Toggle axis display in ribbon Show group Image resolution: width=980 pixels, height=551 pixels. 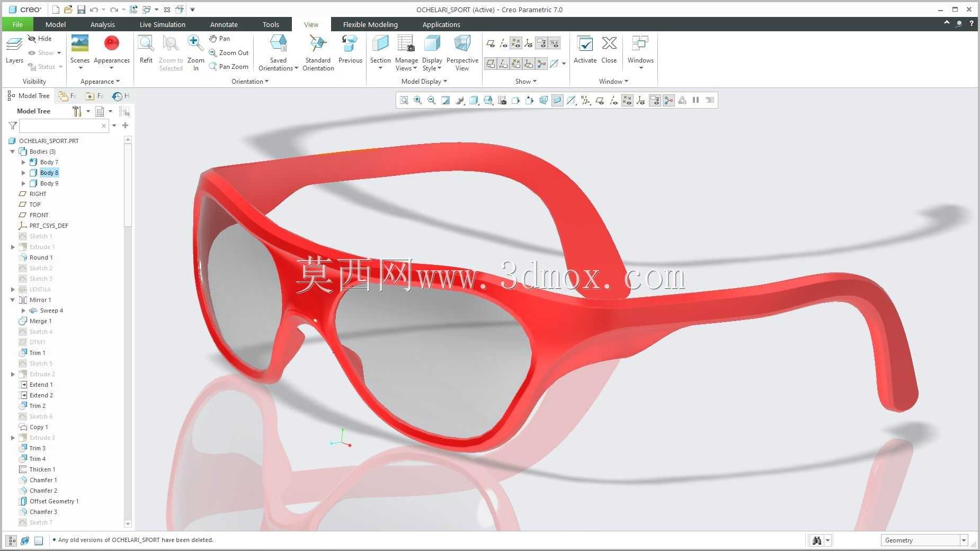coord(503,43)
